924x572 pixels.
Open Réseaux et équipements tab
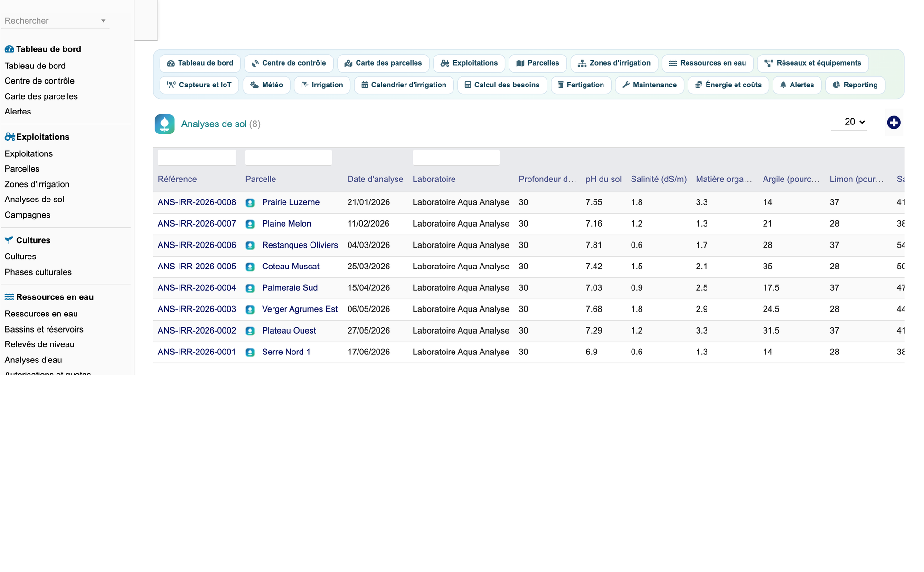pyautogui.click(x=813, y=63)
